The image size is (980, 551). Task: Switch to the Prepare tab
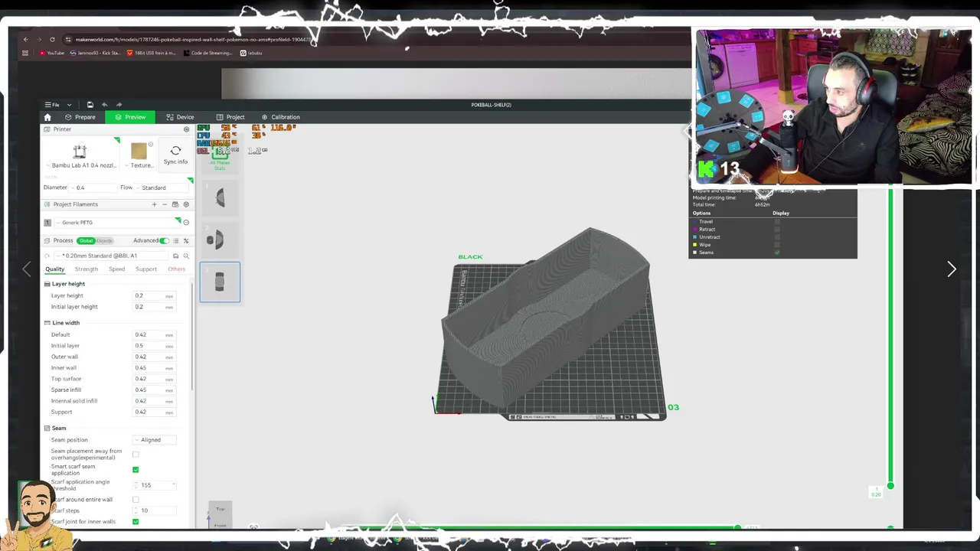tap(80, 117)
